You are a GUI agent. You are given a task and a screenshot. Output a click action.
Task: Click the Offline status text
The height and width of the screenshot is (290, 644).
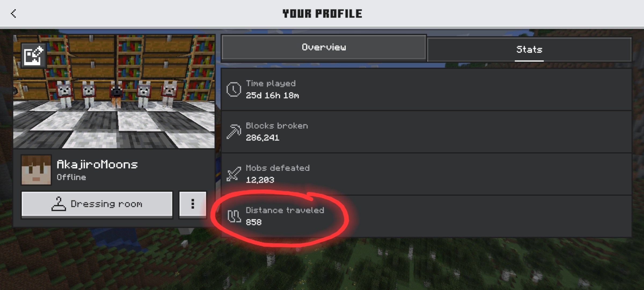pyautogui.click(x=71, y=177)
